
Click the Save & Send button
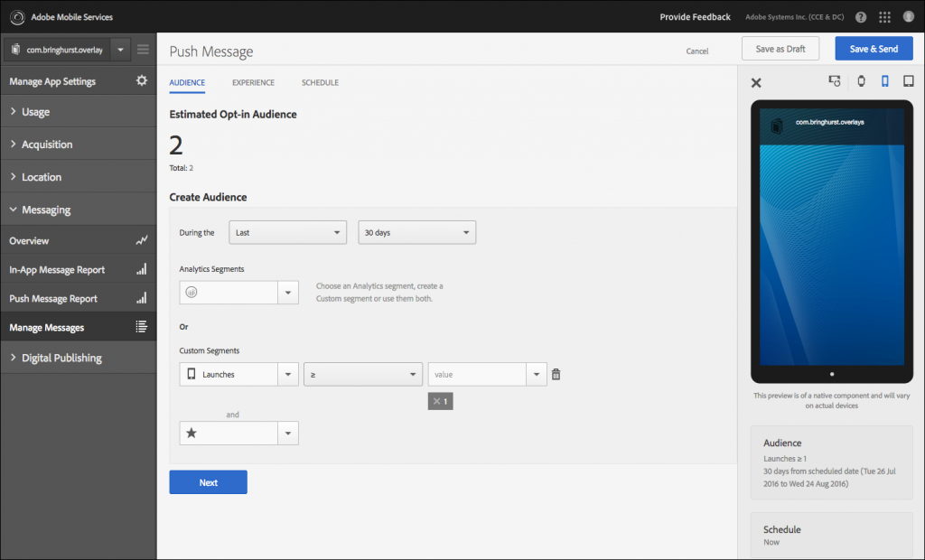tap(874, 48)
